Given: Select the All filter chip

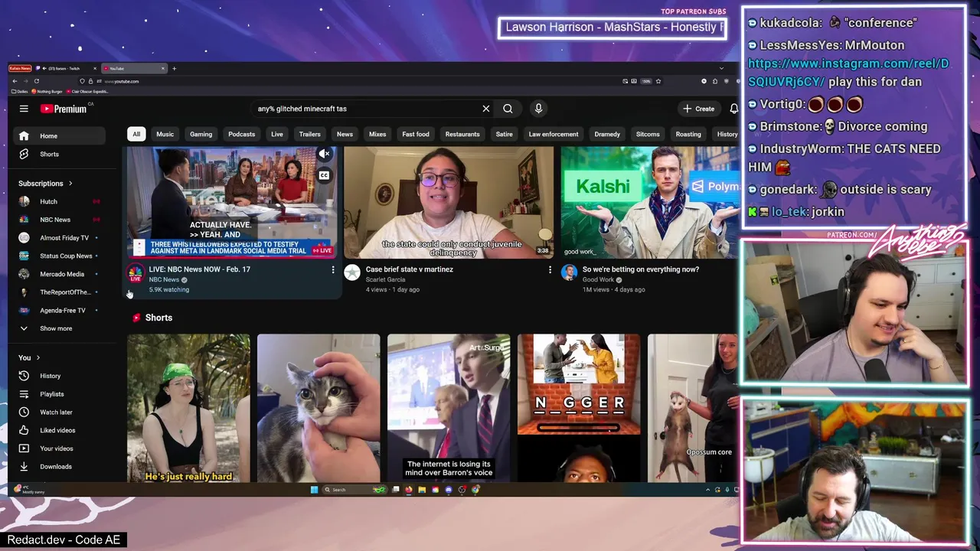Looking at the screenshot, I should 136,134.
